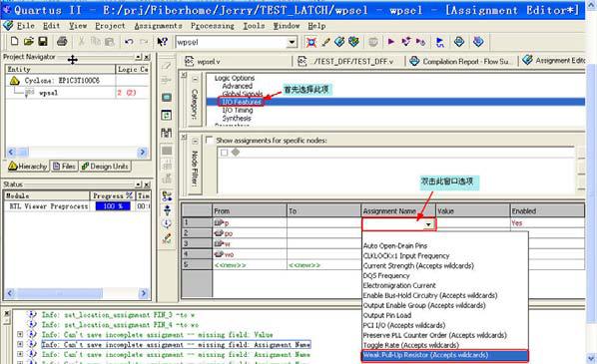This screenshot has width=597, height=364.
Task: Close the Project Navigator panel
Action: (x=147, y=57)
